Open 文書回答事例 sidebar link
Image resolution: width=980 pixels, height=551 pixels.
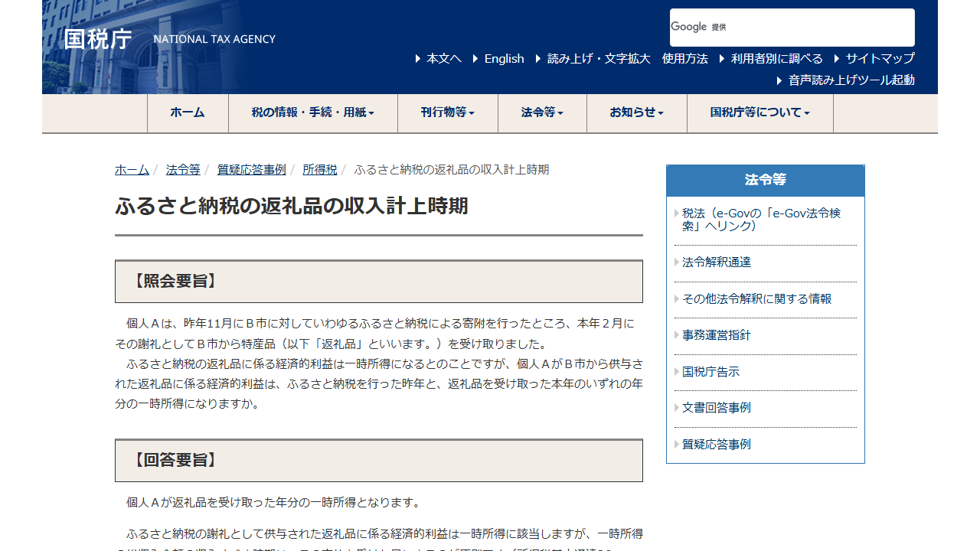(717, 408)
